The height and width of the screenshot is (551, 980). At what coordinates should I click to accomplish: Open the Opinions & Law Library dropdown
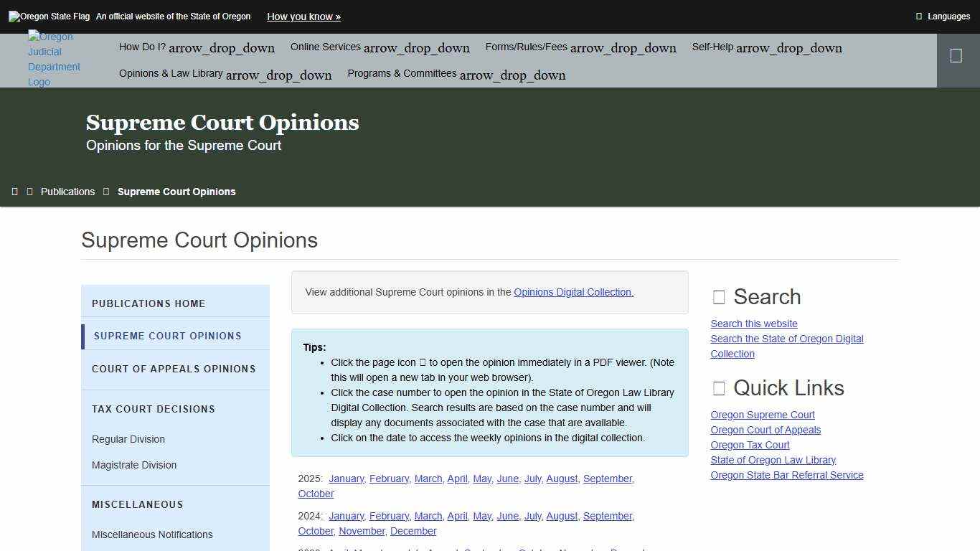click(225, 73)
